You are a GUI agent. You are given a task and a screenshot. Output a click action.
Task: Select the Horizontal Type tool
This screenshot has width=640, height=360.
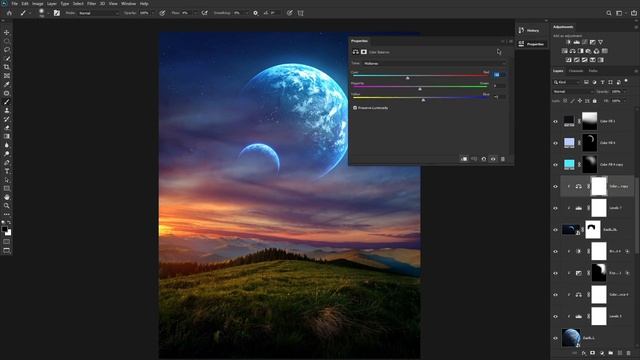point(7,171)
